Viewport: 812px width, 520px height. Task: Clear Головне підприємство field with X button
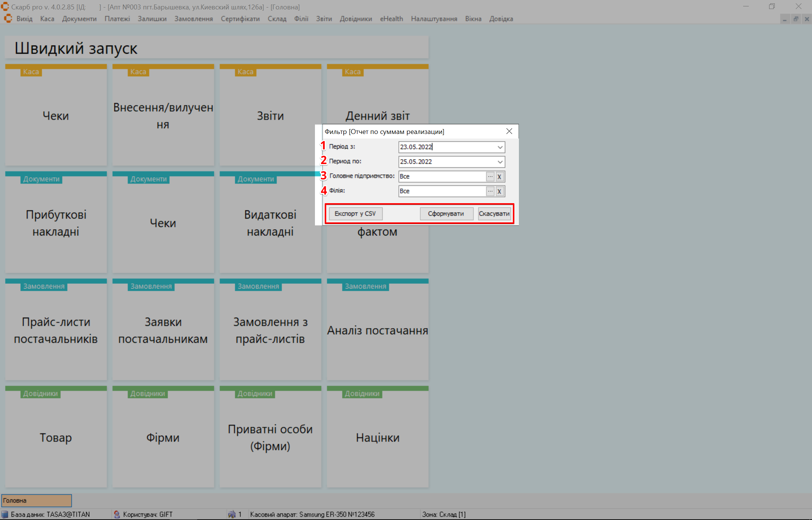tap(499, 176)
